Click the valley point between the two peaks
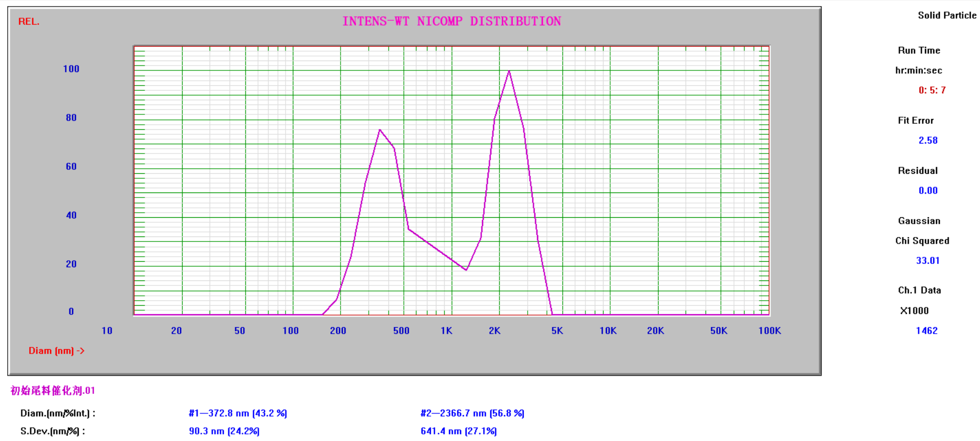This screenshot has width=980, height=441. pyautogui.click(x=466, y=270)
